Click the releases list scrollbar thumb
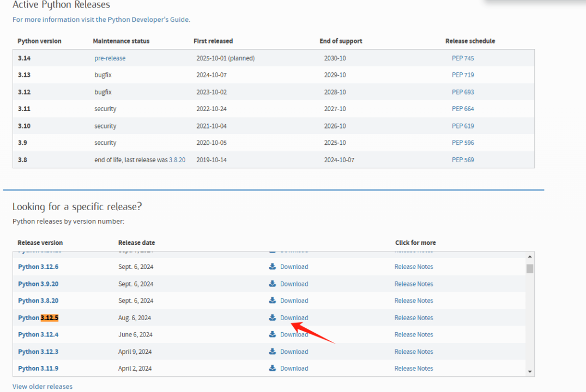The width and height of the screenshot is (586, 392). coord(529,269)
